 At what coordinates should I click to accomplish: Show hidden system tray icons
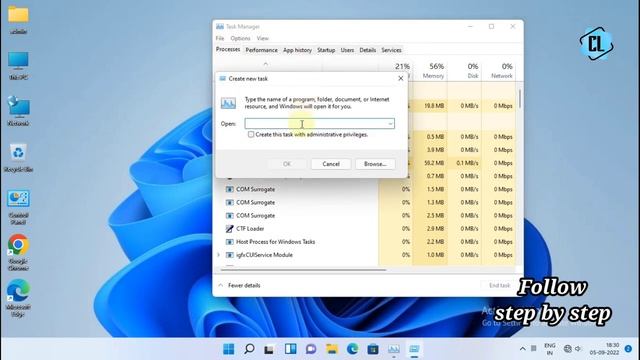(522, 349)
